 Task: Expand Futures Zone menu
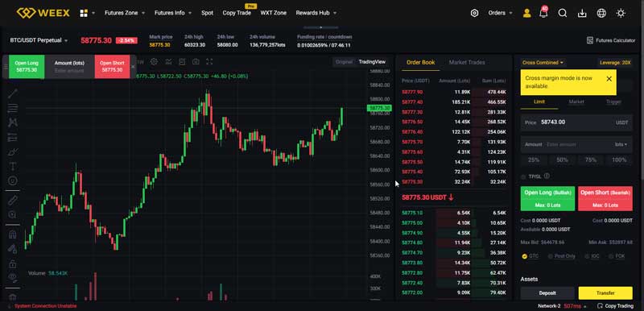pyautogui.click(x=125, y=13)
